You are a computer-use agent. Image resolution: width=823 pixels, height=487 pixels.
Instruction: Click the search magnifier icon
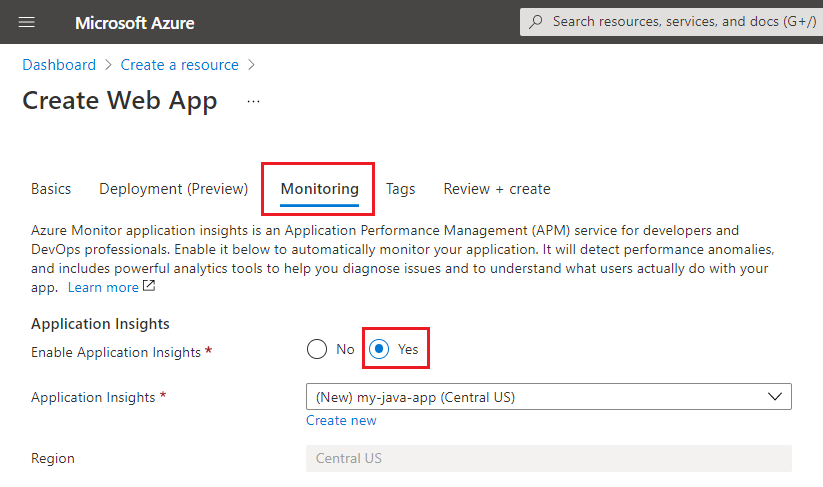click(x=535, y=22)
